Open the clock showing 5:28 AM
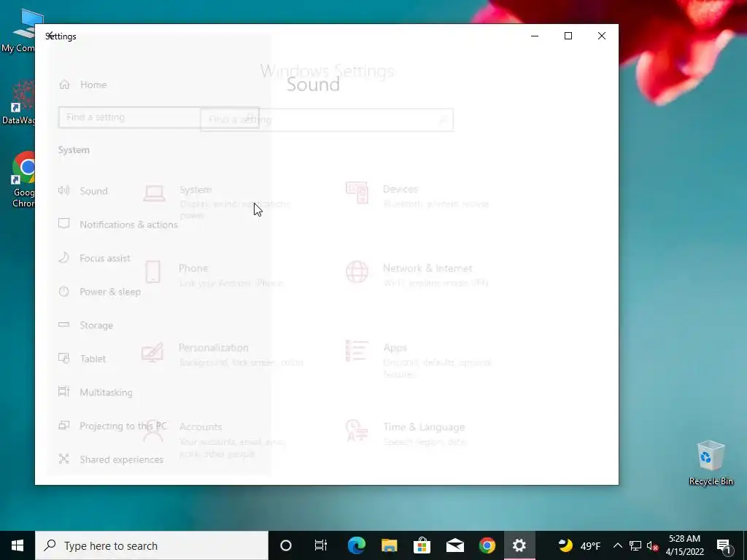The image size is (747, 560). point(684,545)
